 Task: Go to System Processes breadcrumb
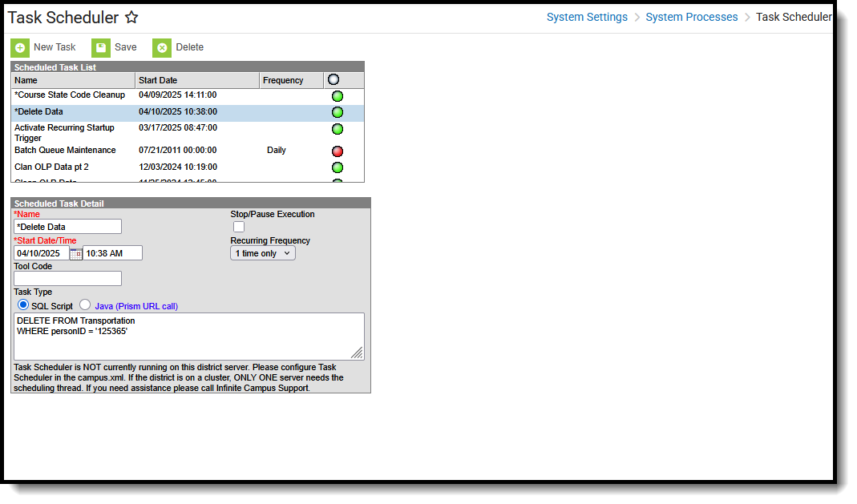point(691,17)
